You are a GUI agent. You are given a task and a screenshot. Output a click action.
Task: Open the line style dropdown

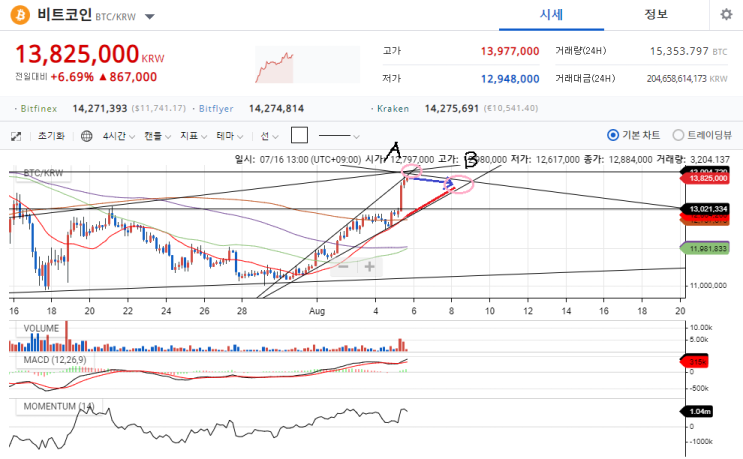point(339,136)
